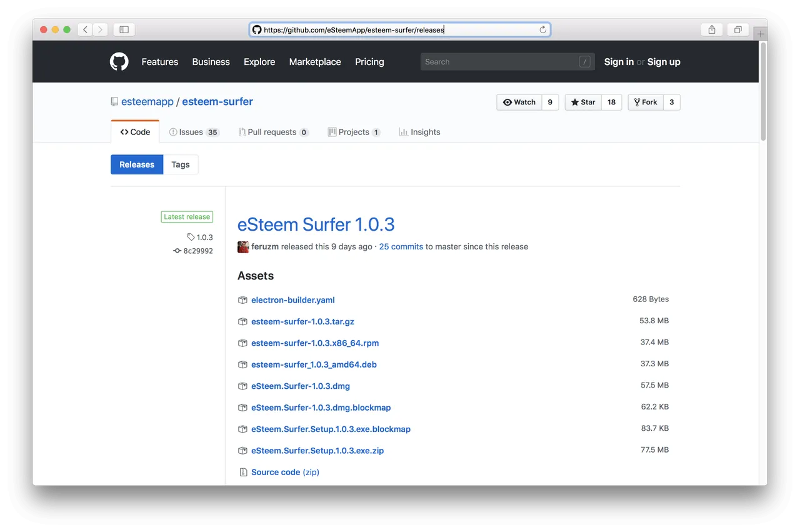Click zip file icon beside Source code

[x=243, y=472]
